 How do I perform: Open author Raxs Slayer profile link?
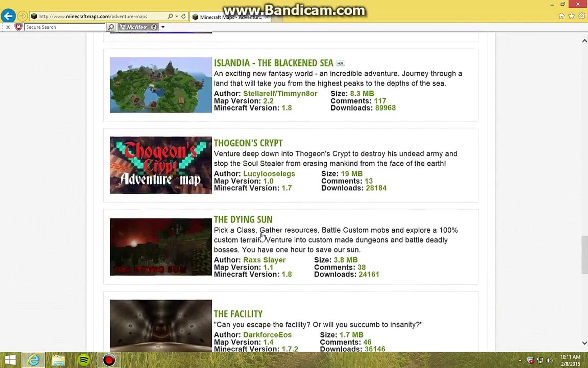point(264,260)
